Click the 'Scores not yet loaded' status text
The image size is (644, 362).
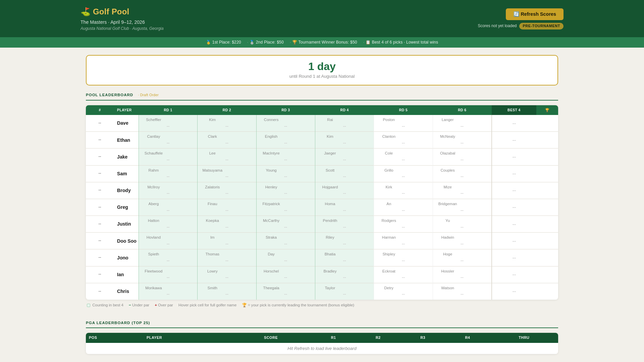point(497,26)
